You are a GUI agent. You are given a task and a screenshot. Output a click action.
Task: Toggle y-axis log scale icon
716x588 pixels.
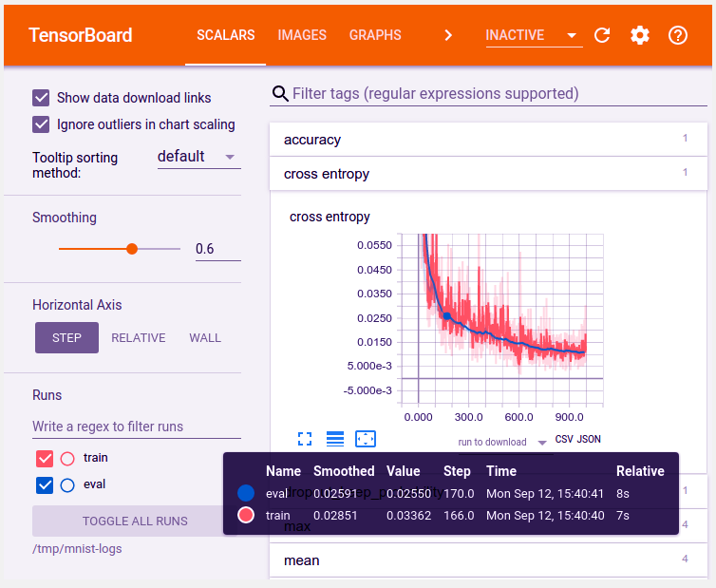pyautogui.click(x=334, y=438)
